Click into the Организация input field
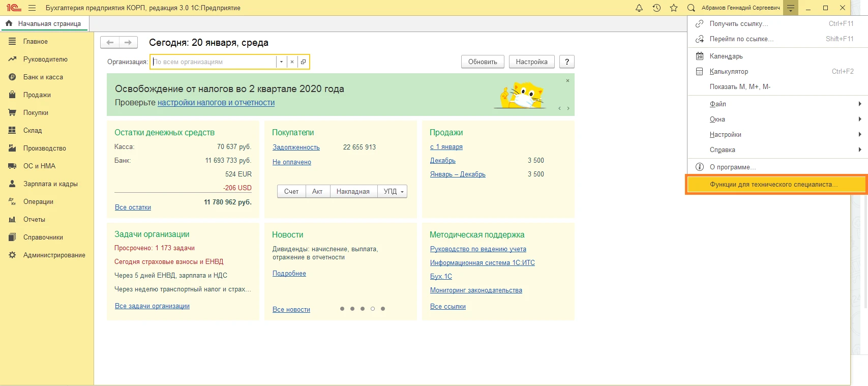The height and width of the screenshot is (386, 868). click(214, 62)
